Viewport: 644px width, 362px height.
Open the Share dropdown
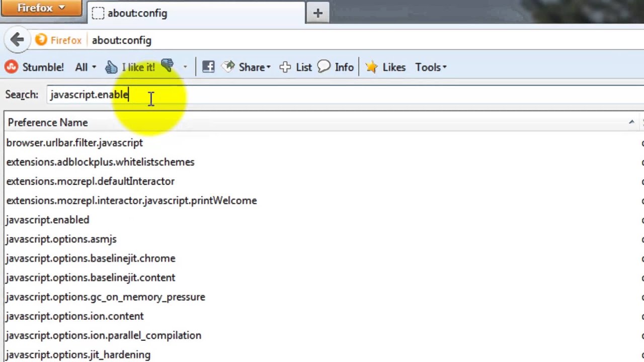click(x=247, y=67)
